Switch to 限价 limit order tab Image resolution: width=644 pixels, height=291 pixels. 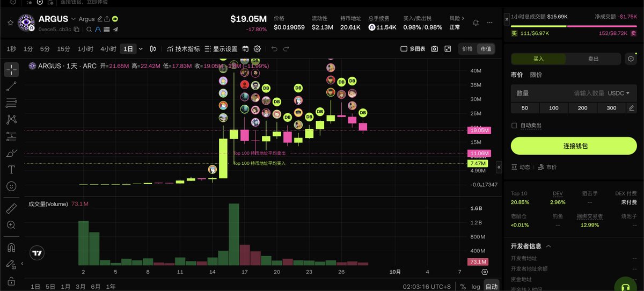click(x=536, y=75)
